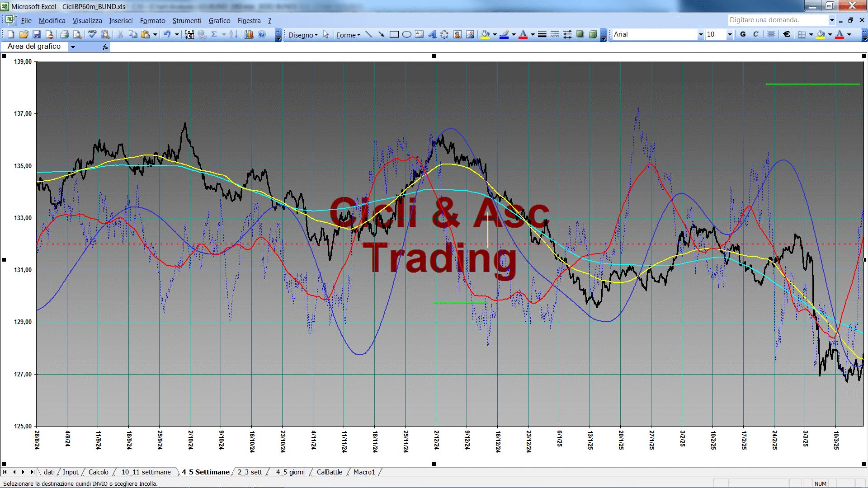Viewport: 868px width, 488px height.
Task: Select the Oval drawing tool
Action: pyautogui.click(x=406, y=34)
